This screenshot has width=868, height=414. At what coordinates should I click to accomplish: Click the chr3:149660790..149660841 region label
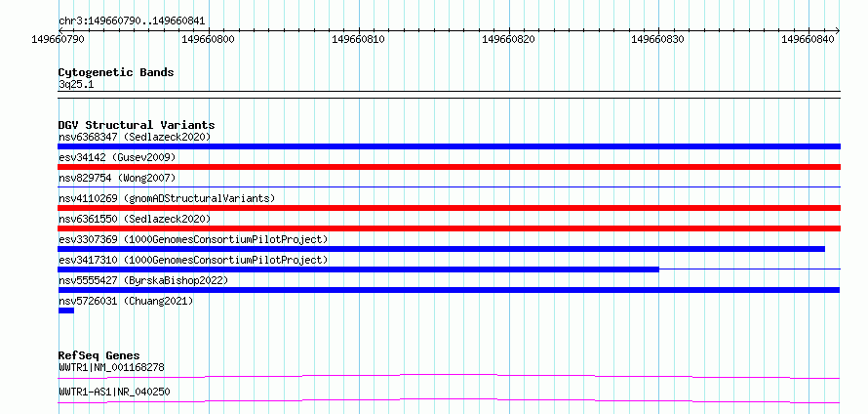pyautogui.click(x=132, y=21)
